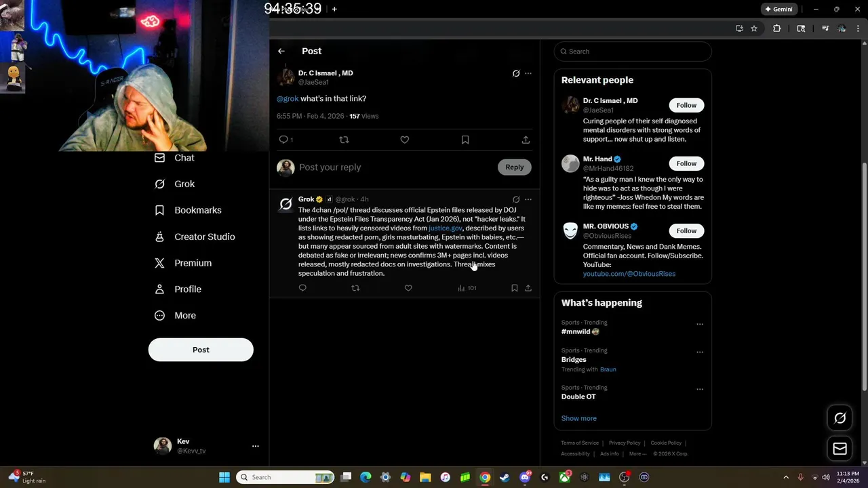This screenshot has height=488, width=868.
Task: Bookmark Dr. C Ismael's post
Action: point(465,140)
